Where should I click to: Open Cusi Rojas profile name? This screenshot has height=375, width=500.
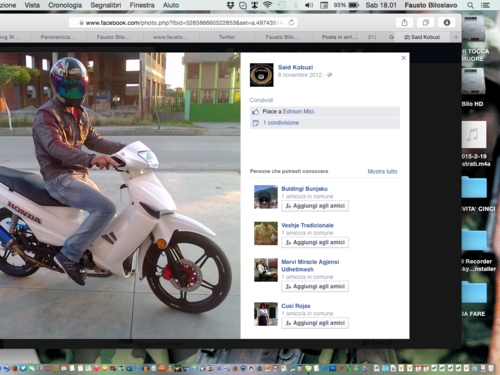coord(296,306)
